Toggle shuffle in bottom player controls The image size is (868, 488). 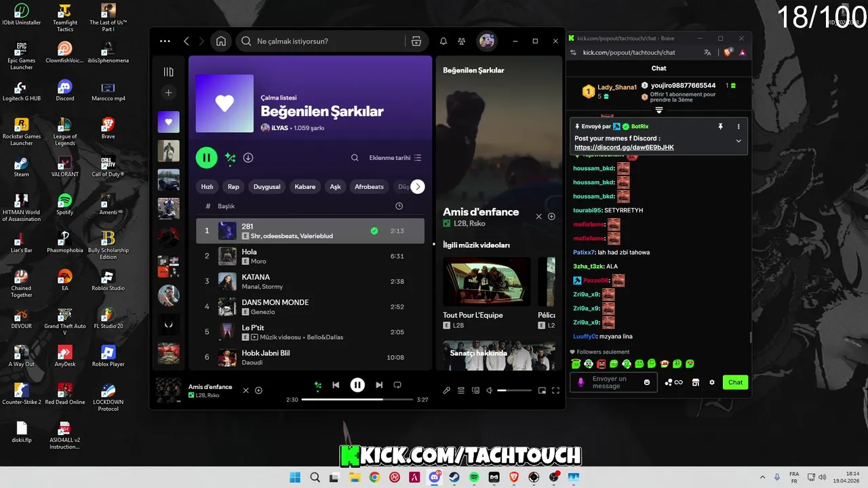[x=317, y=385]
